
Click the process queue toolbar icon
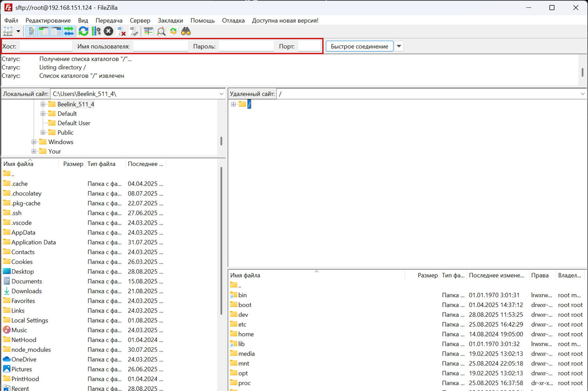[x=96, y=31]
